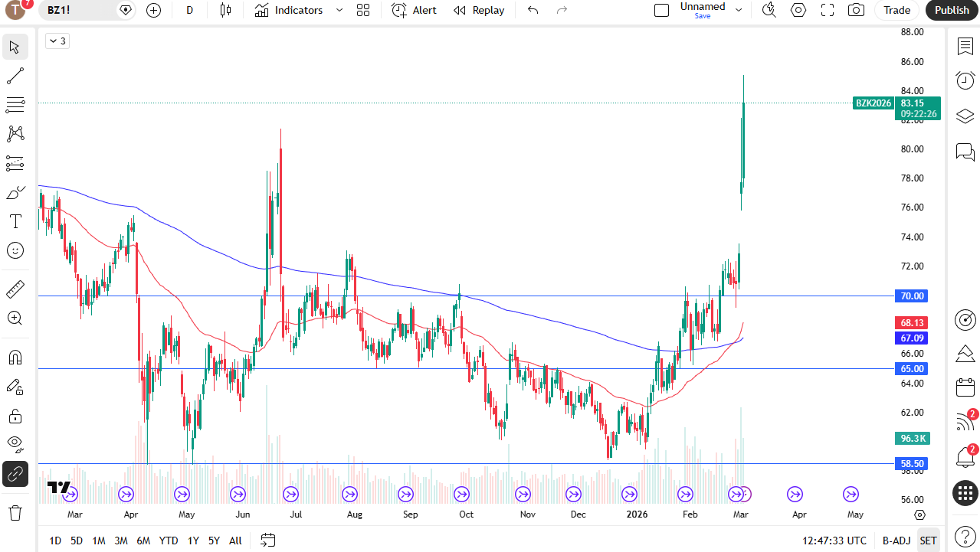
Task: Open the Trade button panel
Action: [897, 10]
